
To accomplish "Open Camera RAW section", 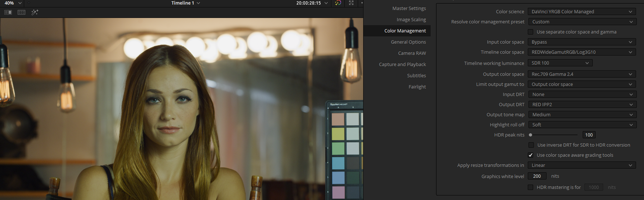I will [x=412, y=53].
